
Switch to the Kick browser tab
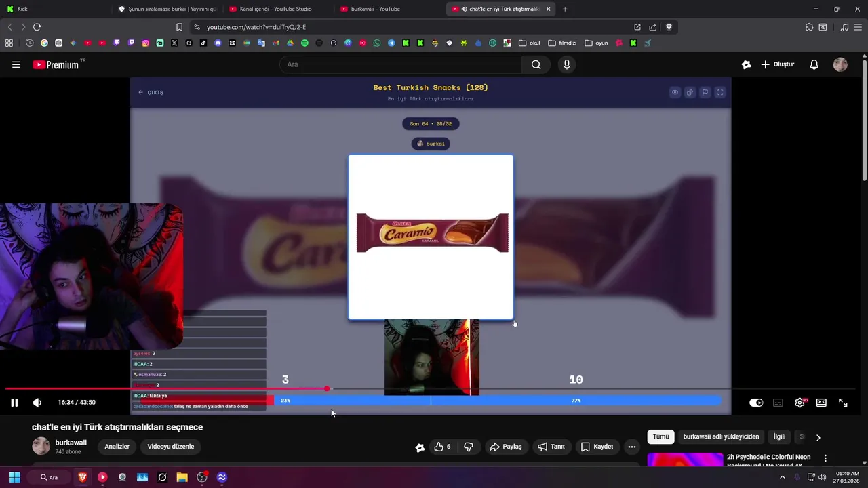coord(54,9)
